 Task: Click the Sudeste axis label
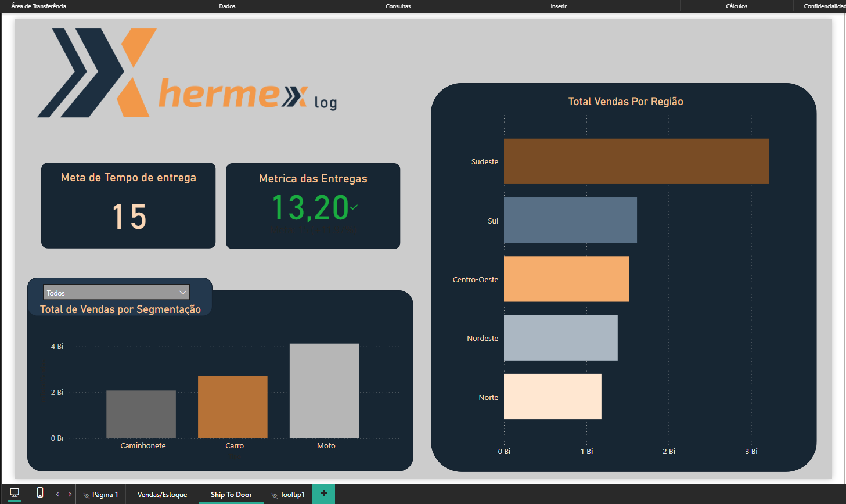[x=485, y=162]
